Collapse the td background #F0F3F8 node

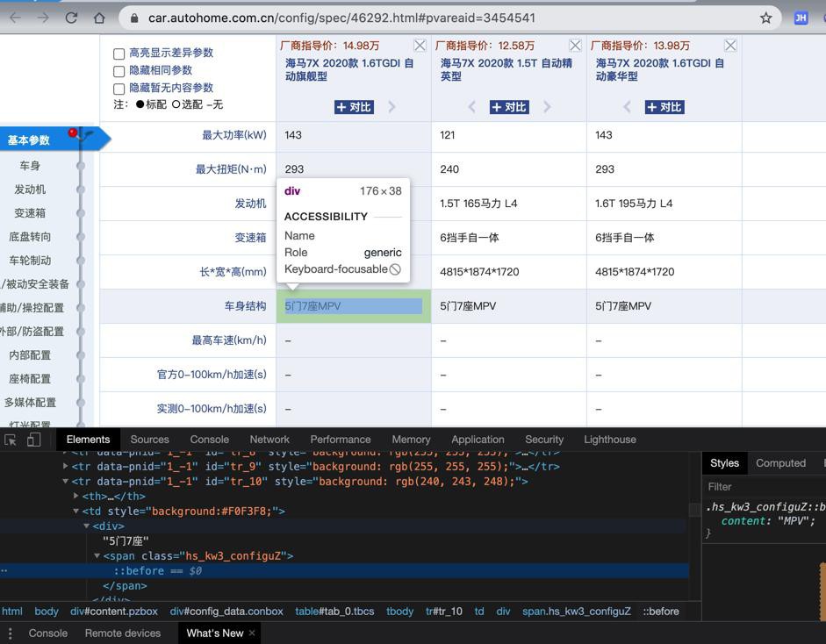click(x=75, y=511)
